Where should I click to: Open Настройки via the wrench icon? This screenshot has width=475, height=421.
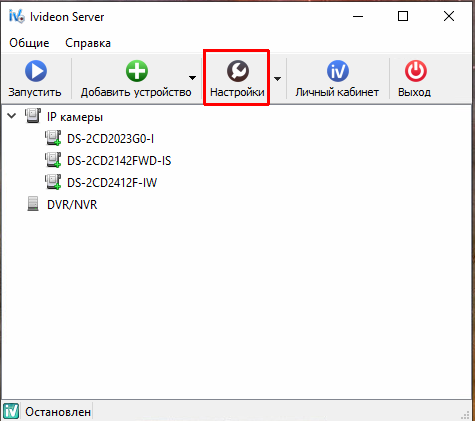[238, 71]
